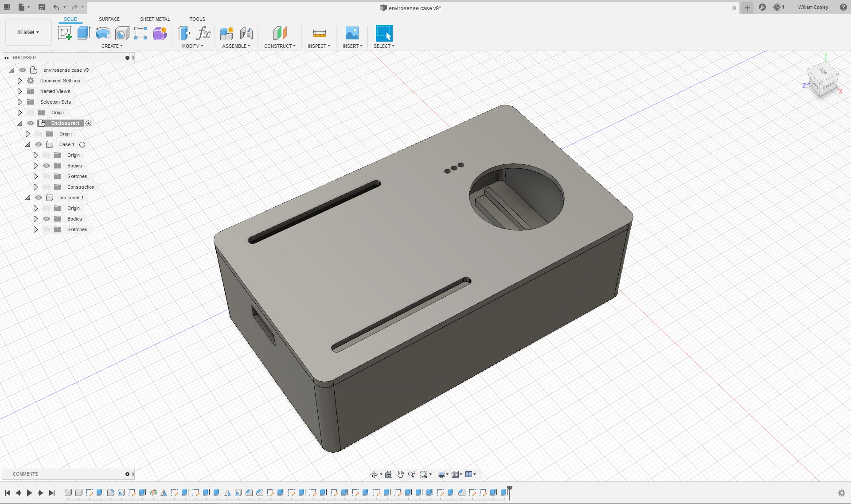Viewport: 851px width, 504px height.
Task: Click the Help question mark icon
Action: [x=843, y=7]
